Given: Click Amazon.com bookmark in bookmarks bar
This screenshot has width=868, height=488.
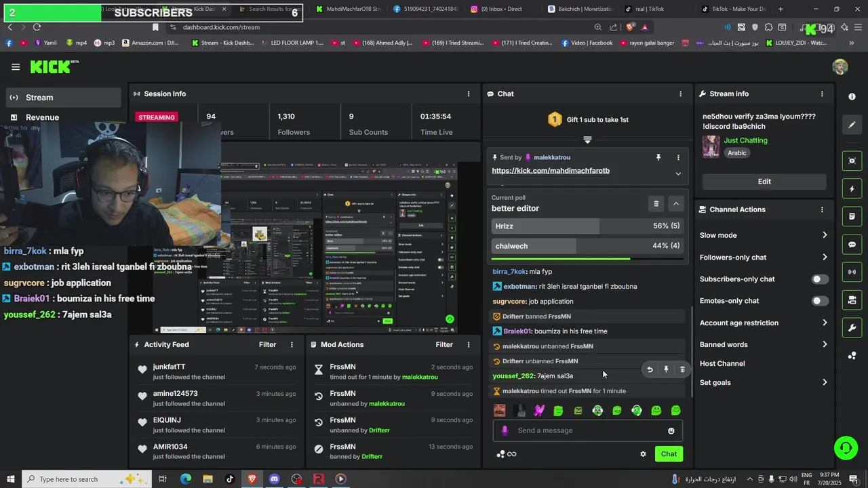Looking at the screenshot, I should (x=151, y=43).
